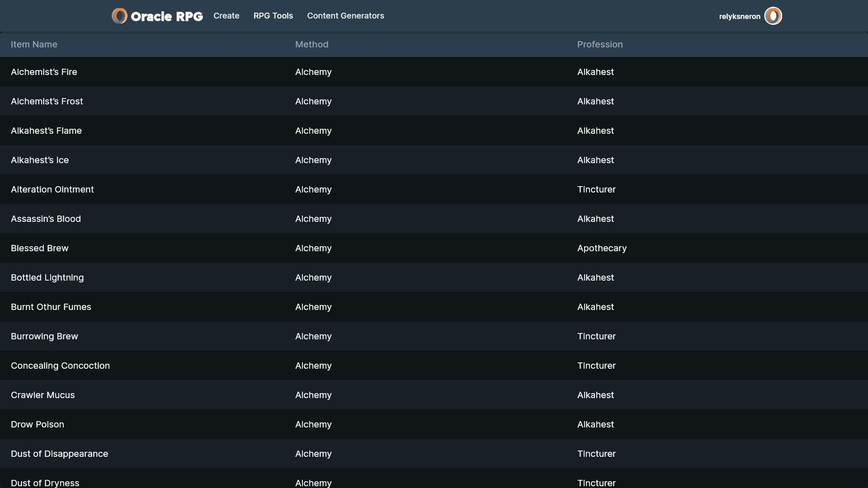Open the Content Generators menu
Image resolution: width=868 pixels, height=488 pixels.
[x=345, y=16]
